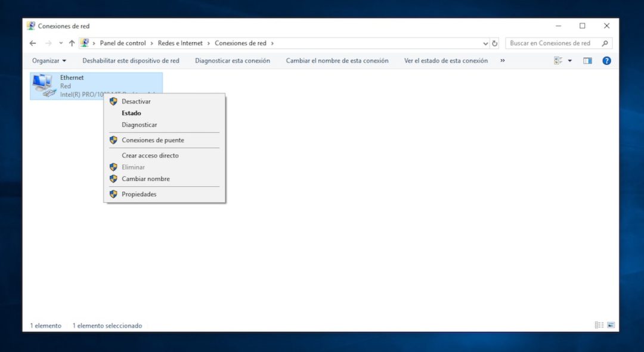
Task: Click Cambiar el nombre de esta conexión
Action: [337, 60]
